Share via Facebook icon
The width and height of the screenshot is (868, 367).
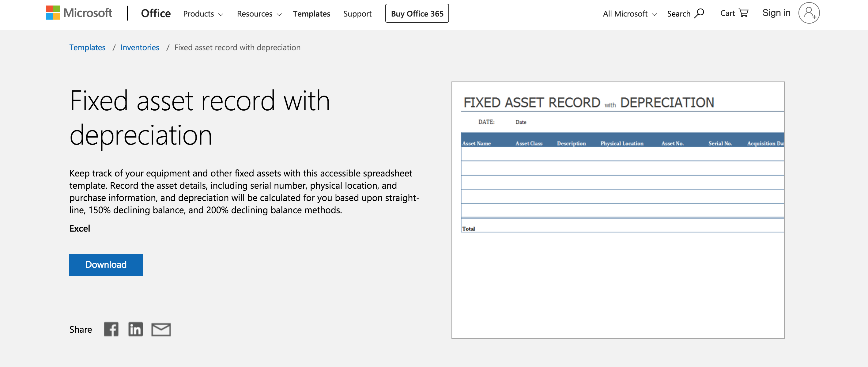111,329
